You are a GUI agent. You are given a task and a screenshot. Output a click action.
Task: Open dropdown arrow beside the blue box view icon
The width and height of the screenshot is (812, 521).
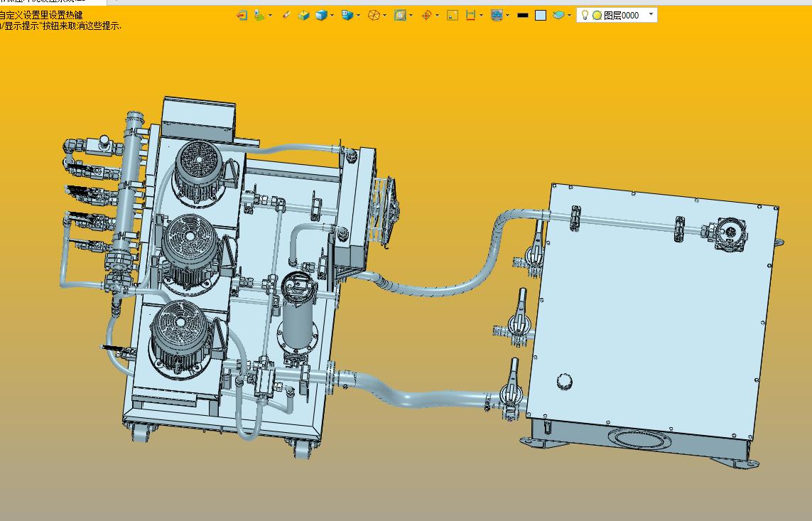[x=358, y=16]
